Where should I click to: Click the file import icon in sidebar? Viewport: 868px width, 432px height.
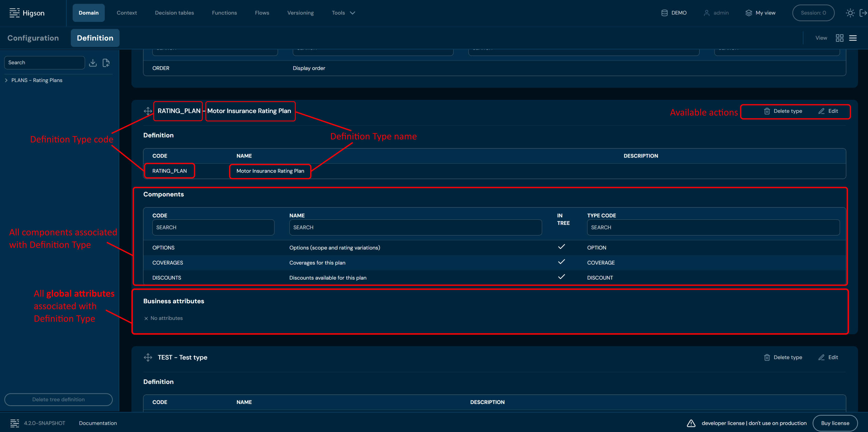pyautogui.click(x=106, y=63)
